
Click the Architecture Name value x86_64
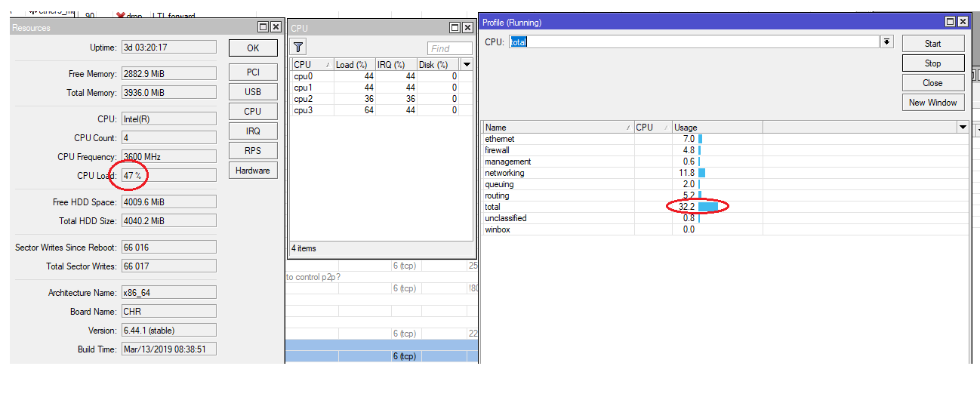click(169, 293)
